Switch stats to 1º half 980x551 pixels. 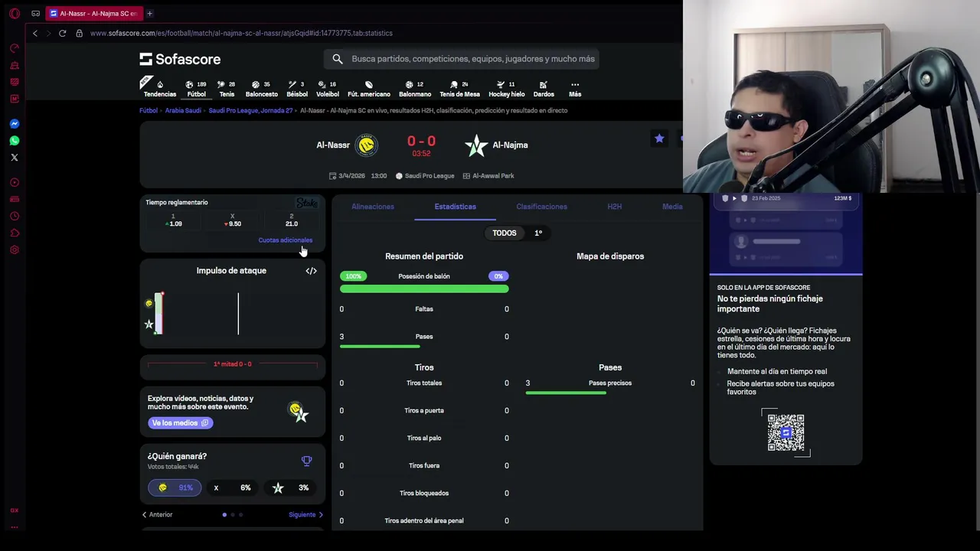(538, 233)
